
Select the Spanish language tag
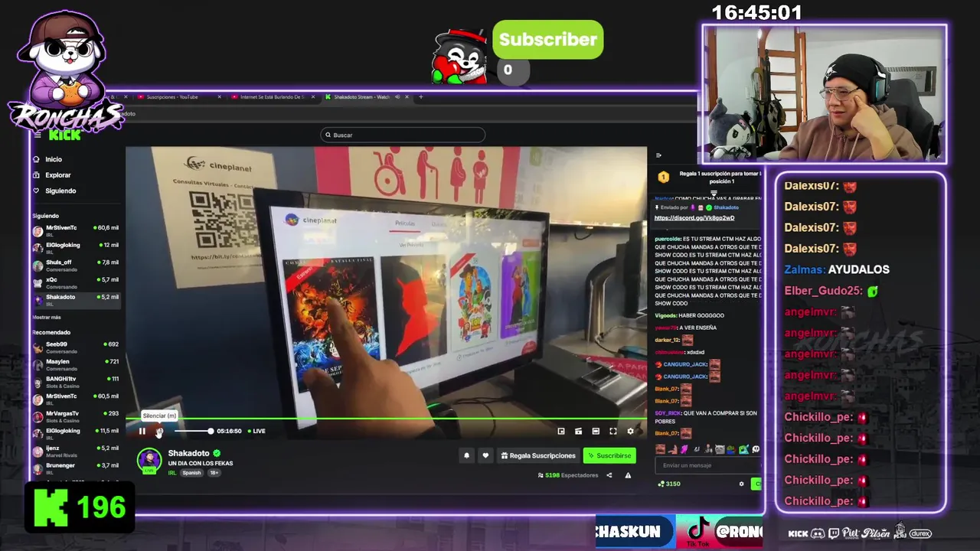point(191,473)
